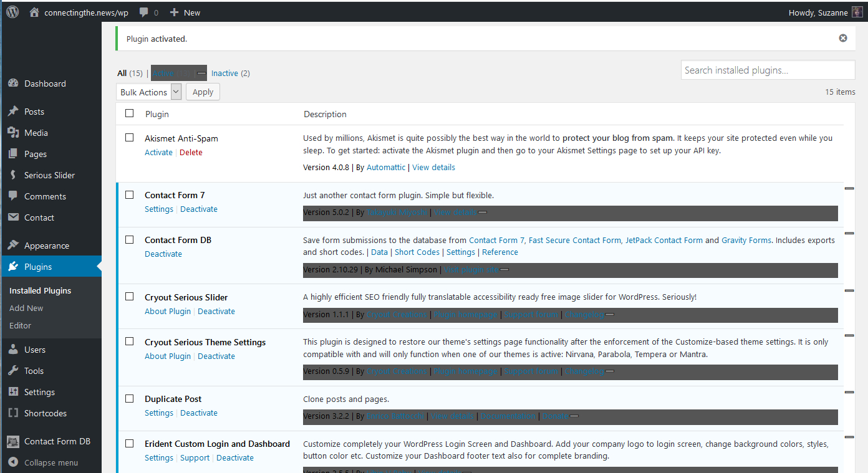Open the Contact Form DB icon in sidebar menu
Image resolution: width=868 pixels, height=473 pixels.
[x=13, y=441]
